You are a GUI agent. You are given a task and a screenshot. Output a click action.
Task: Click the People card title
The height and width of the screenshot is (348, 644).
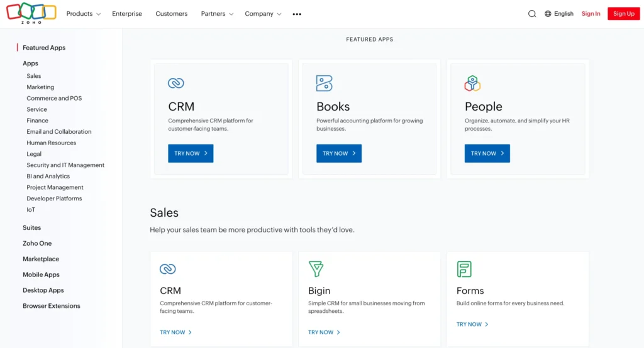tap(483, 106)
